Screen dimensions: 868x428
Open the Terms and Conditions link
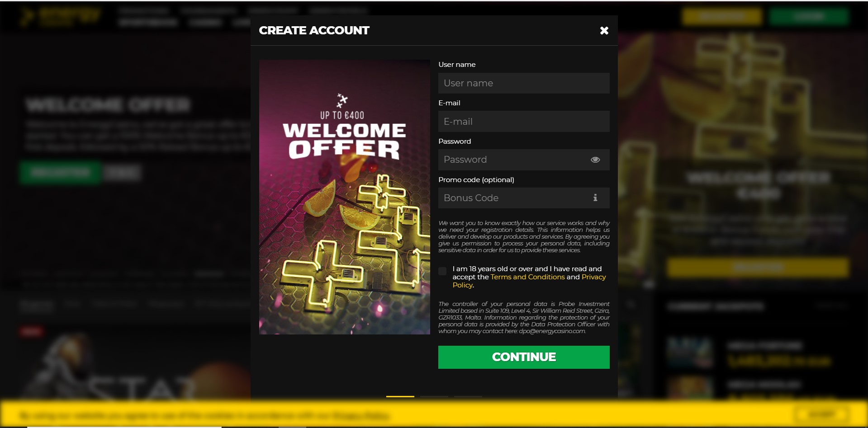pos(527,277)
